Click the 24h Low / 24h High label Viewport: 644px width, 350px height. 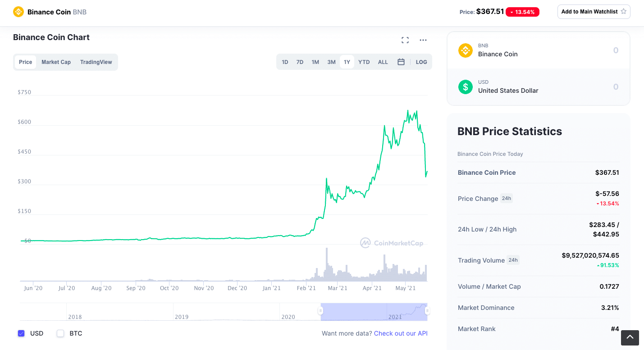click(487, 229)
